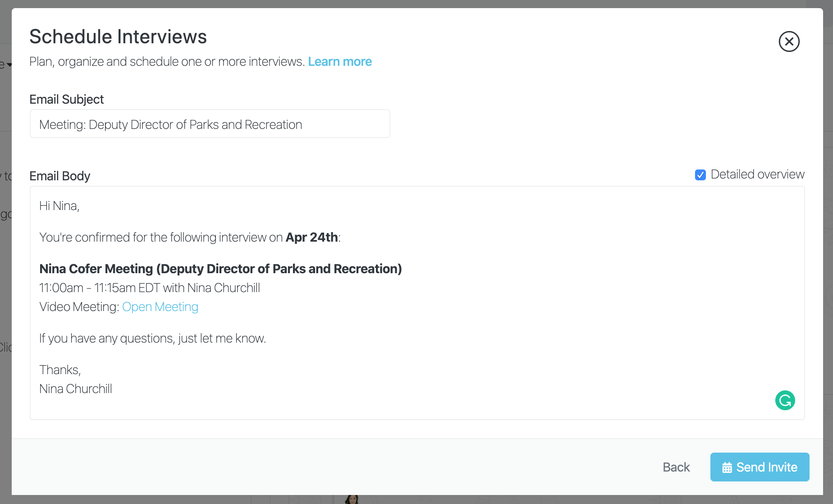Click the 11:00am – 11:15am EDT time line

point(150,288)
